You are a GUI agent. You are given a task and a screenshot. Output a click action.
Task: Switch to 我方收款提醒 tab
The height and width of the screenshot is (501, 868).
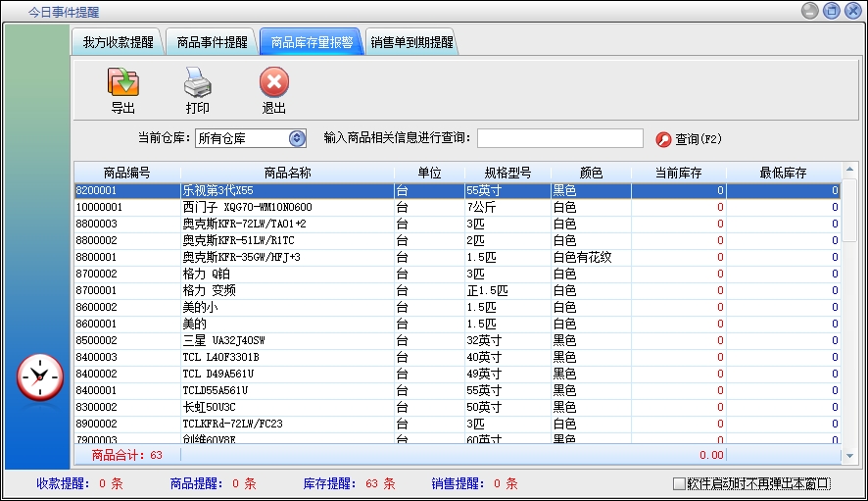coord(118,42)
